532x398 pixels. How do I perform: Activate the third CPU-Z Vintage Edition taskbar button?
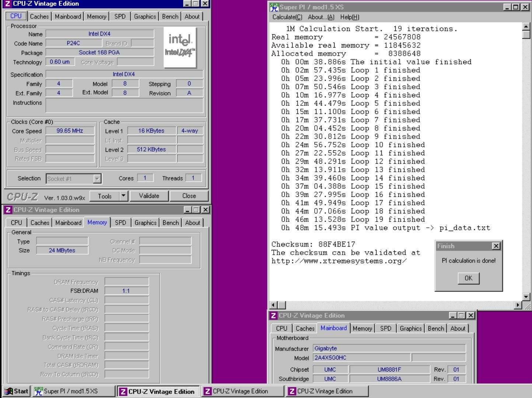327,391
